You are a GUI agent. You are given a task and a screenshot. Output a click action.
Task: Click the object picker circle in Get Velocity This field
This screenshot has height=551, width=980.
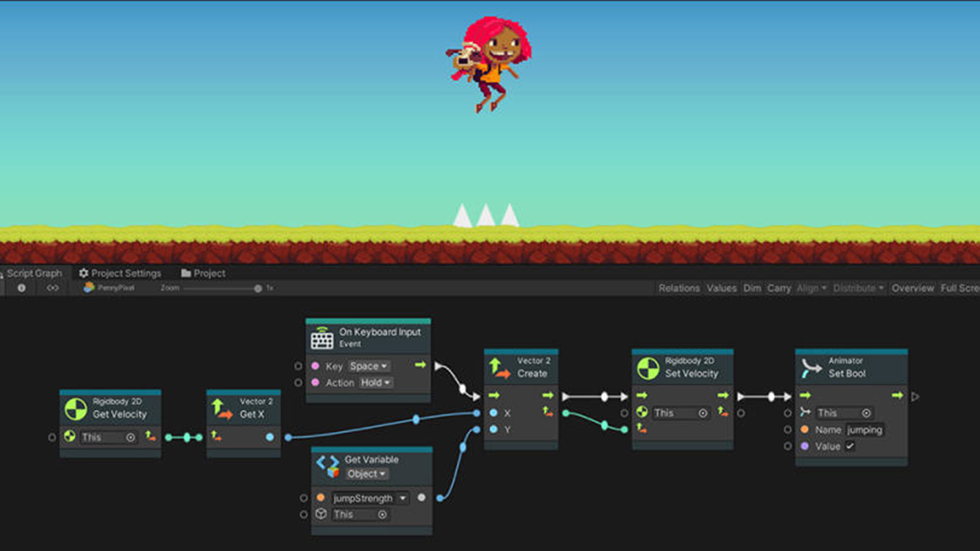(131, 437)
